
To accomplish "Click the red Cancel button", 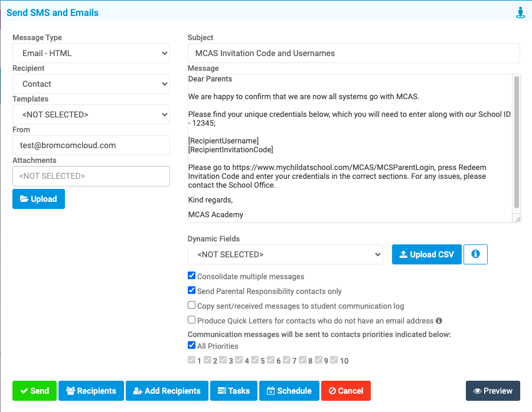I will (346, 391).
